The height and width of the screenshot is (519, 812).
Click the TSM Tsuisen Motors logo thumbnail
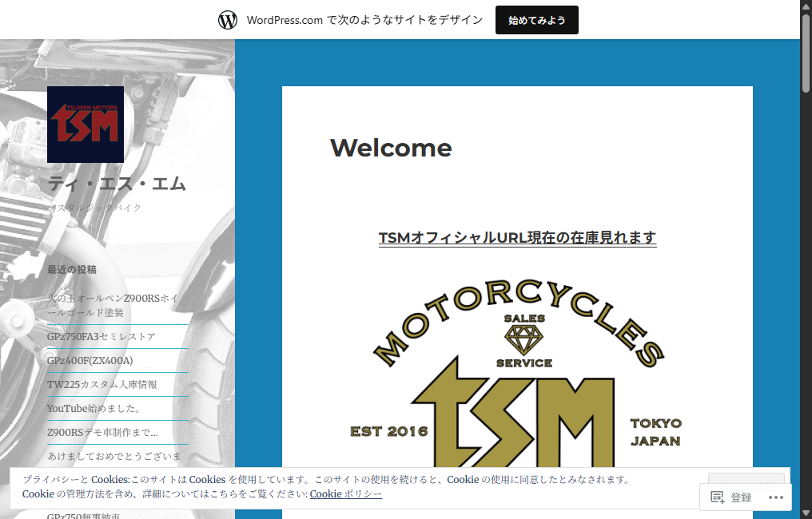[86, 125]
